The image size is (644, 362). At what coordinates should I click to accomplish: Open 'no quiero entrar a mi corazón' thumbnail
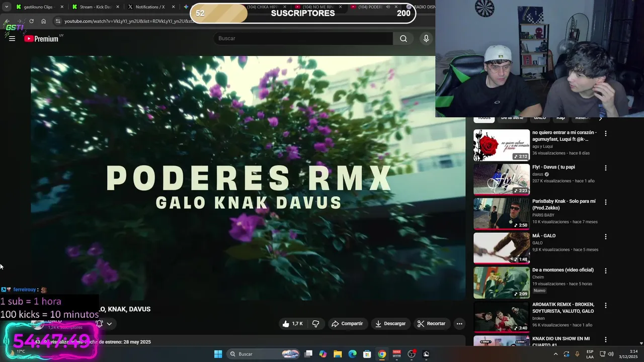click(x=502, y=145)
